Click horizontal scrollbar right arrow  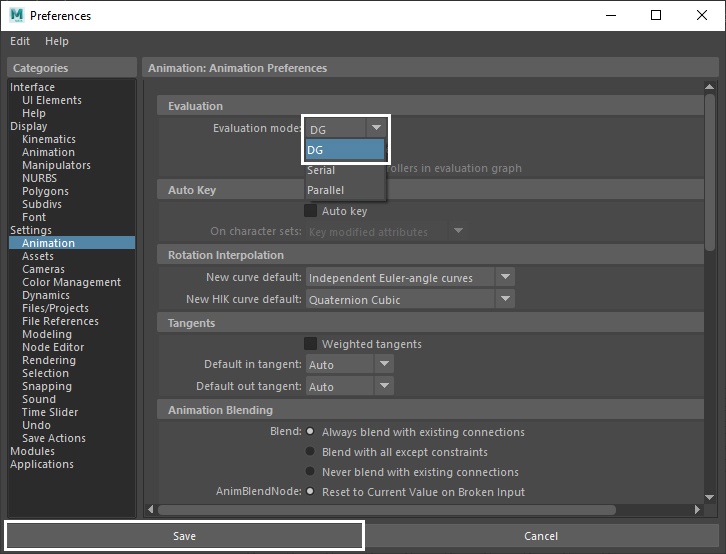click(697, 509)
